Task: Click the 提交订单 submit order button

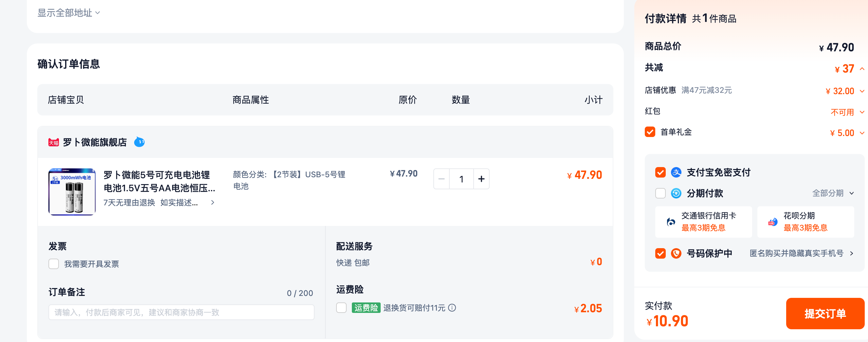Action: [x=825, y=313]
